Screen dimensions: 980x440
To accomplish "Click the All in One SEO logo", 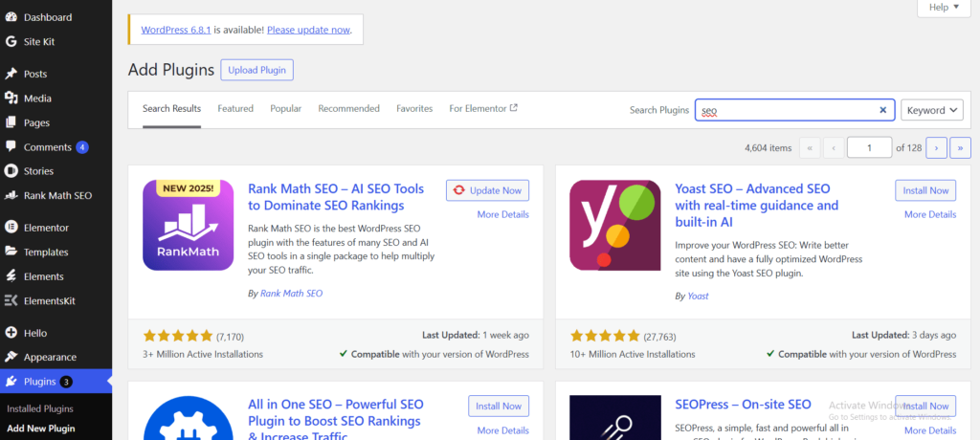I will [189, 417].
